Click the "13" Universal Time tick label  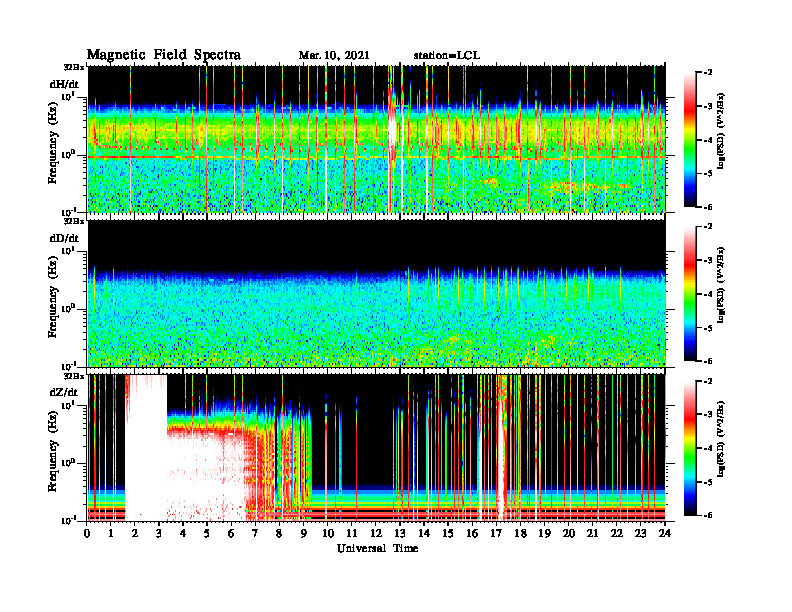400,533
